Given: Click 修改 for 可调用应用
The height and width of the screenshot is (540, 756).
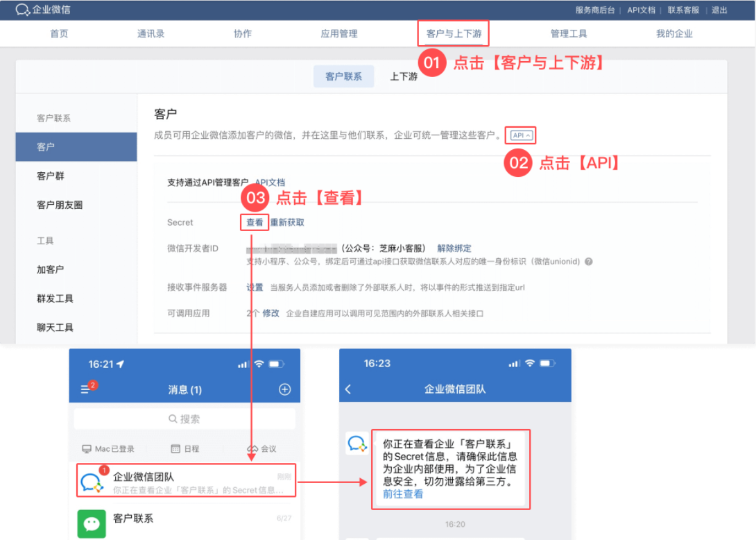Looking at the screenshot, I should click(271, 313).
